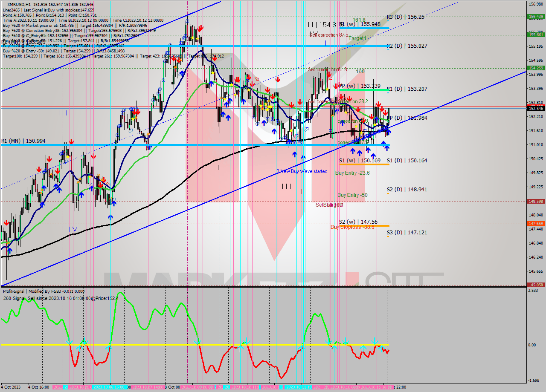The height and width of the screenshot is (392, 546).
Task: Select the small orange marker beside S3 (D) label
Action: (x=388, y=236)
